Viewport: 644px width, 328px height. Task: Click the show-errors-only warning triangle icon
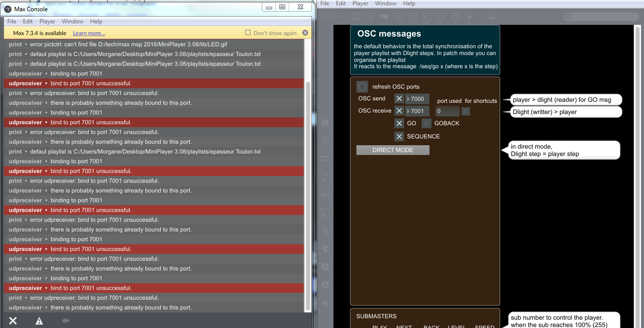39,320
